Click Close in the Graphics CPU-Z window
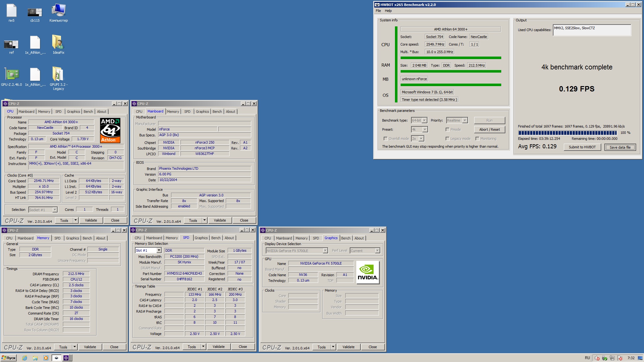This screenshot has width=644, height=362. pyautogui.click(x=373, y=347)
